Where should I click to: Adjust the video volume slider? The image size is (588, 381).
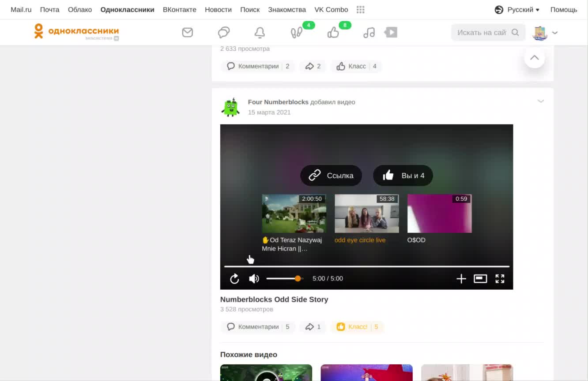pos(285,279)
